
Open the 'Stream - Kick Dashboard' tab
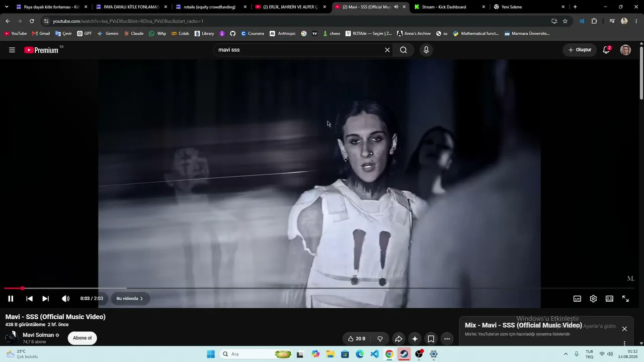coord(449,7)
